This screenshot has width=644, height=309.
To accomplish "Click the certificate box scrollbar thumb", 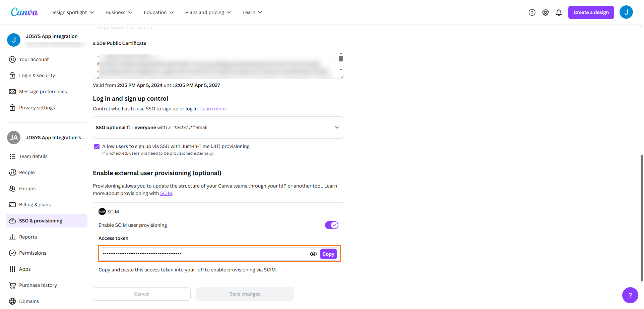I will point(341,59).
